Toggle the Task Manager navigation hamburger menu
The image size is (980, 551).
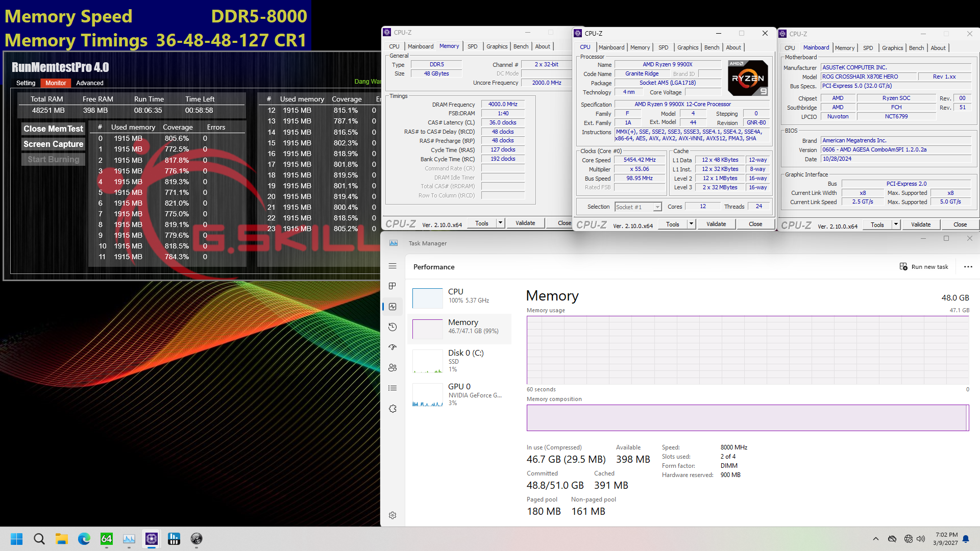[393, 266]
